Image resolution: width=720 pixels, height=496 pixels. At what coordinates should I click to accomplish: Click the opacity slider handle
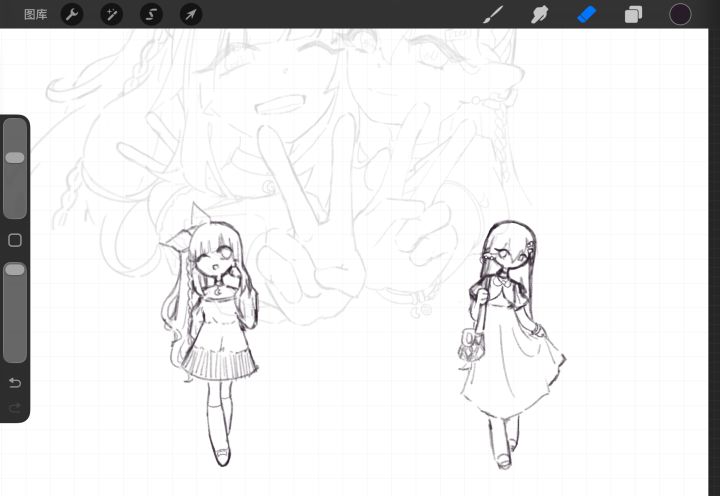click(15, 270)
